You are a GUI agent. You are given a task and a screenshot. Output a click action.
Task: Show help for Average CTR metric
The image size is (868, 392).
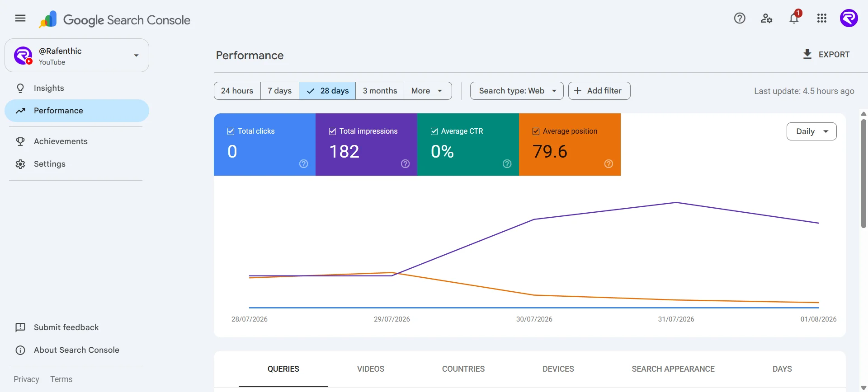[507, 164]
